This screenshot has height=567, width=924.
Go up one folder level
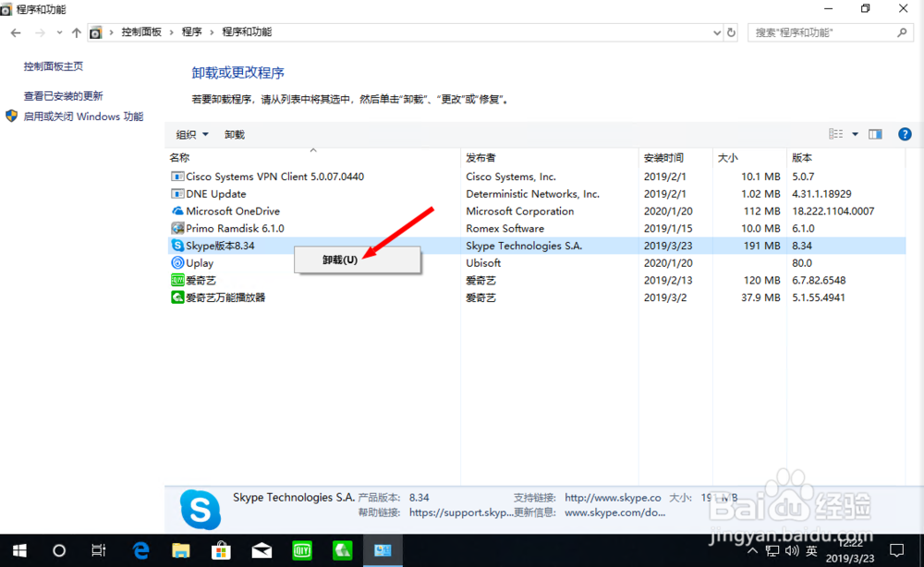click(76, 32)
